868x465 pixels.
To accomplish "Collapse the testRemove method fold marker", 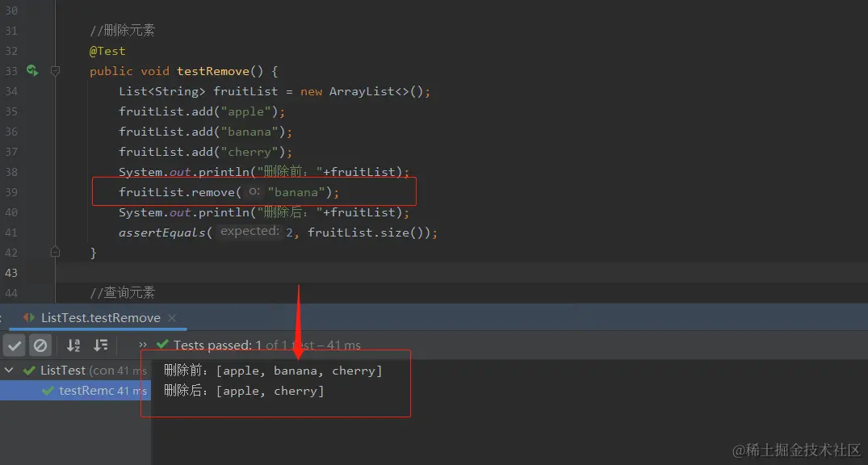I will click(x=56, y=71).
